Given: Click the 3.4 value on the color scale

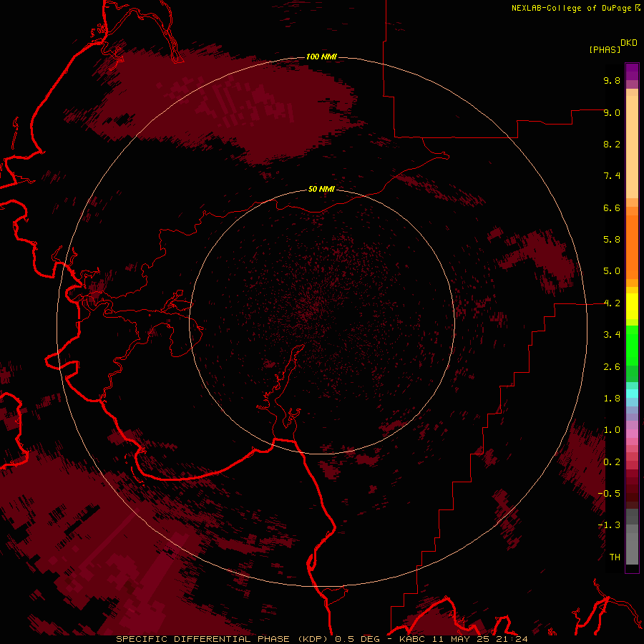Looking at the screenshot, I should click(612, 335).
